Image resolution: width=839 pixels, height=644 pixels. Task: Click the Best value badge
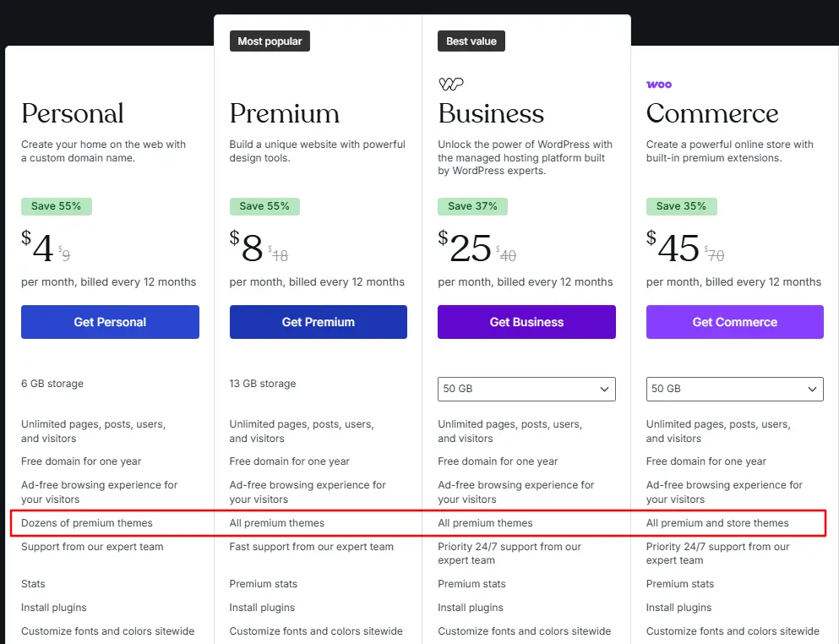471,41
